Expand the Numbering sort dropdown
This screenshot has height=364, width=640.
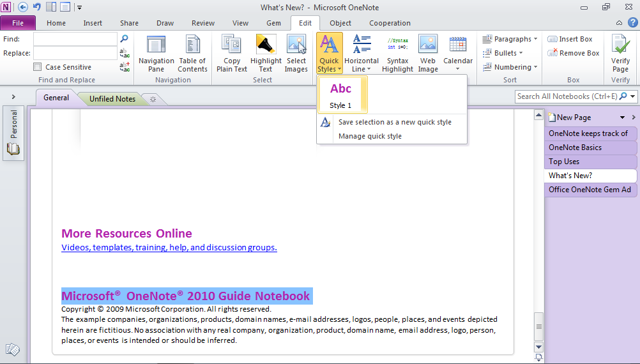pyautogui.click(x=510, y=67)
